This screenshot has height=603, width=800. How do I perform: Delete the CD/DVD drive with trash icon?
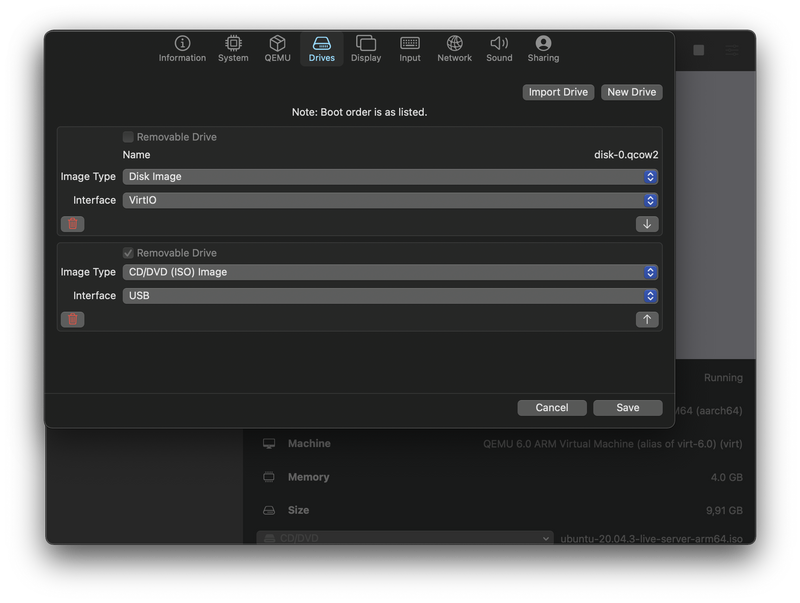point(73,320)
